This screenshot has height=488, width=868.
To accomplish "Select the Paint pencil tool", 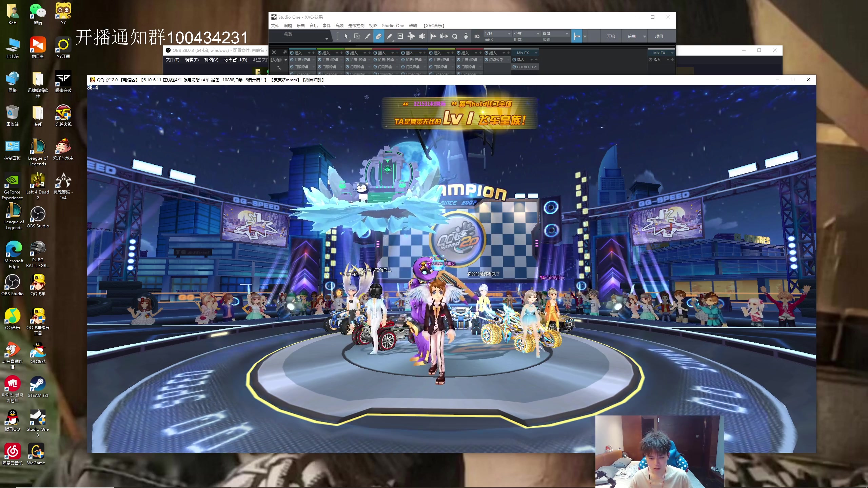I will (x=389, y=36).
